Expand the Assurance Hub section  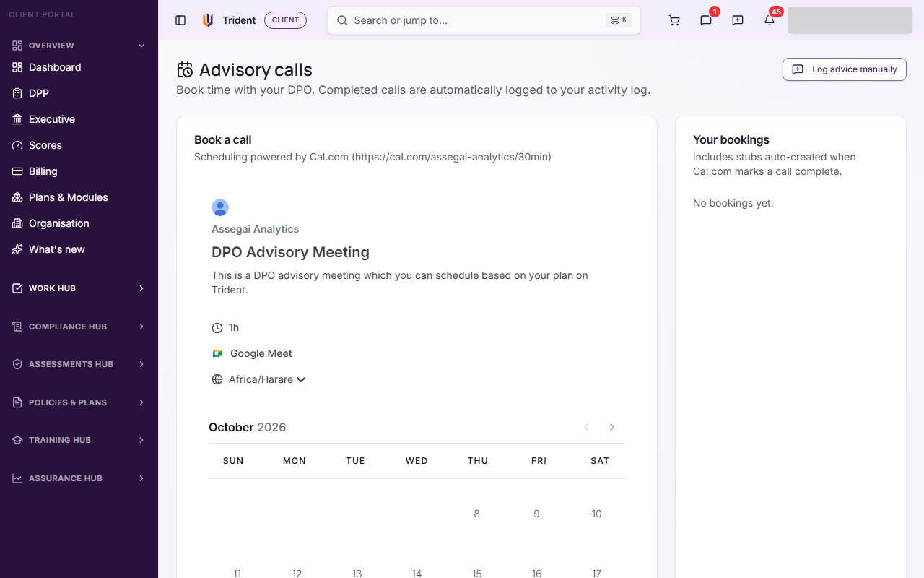[79, 478]
